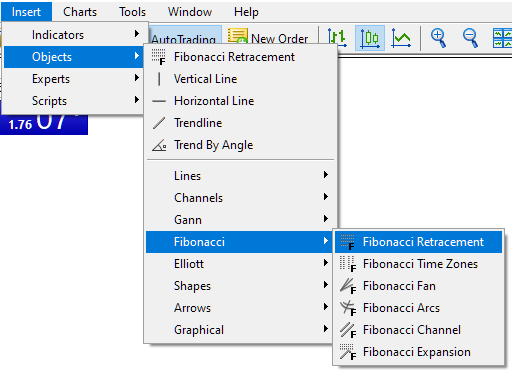Viewport: 512px width, 372px height.
Task: Open the Help menu
Action: 246,12
